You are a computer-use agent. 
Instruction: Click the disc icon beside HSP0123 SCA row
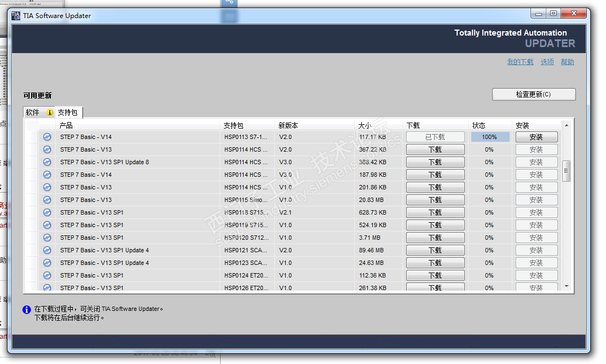click(47, 263)
